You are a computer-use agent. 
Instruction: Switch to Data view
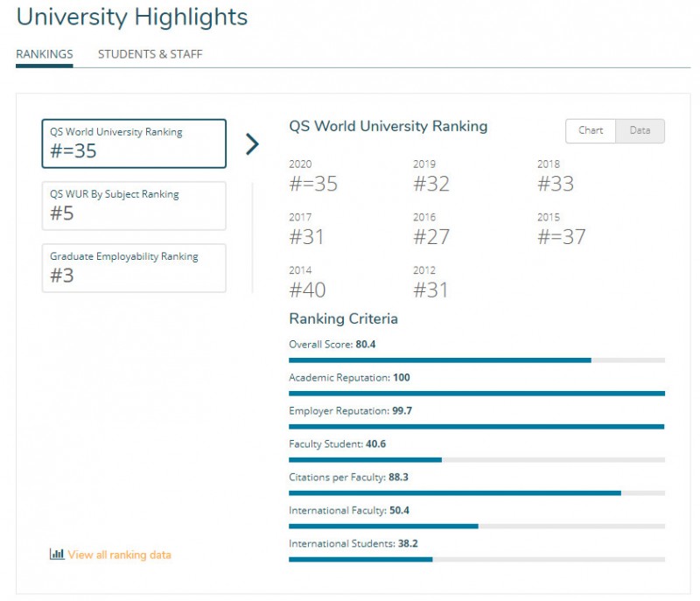[640, 130]
